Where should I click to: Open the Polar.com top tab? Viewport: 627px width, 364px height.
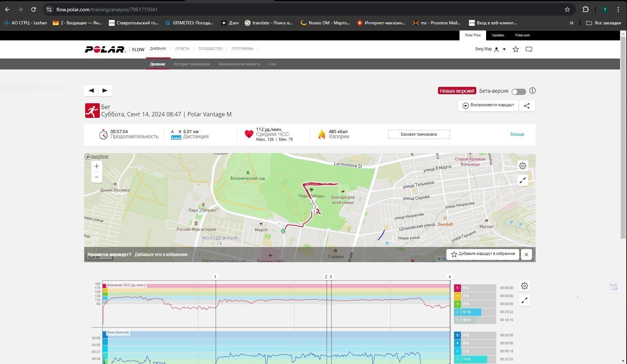pos(522,35)
